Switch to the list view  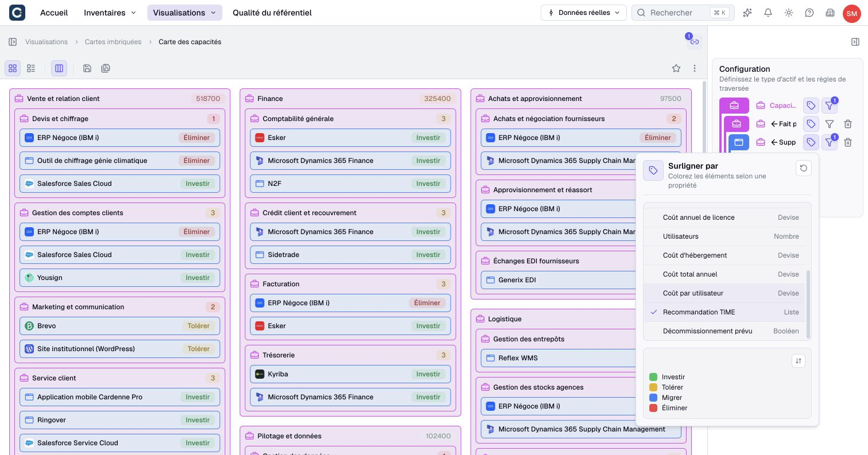tap(31, 68)
